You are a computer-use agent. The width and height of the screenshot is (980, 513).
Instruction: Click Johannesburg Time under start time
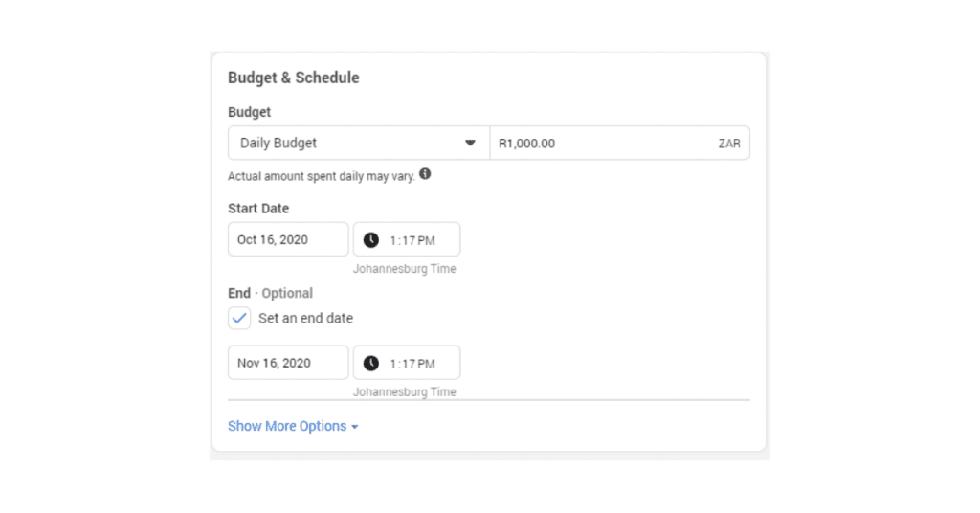pos(405,269)
